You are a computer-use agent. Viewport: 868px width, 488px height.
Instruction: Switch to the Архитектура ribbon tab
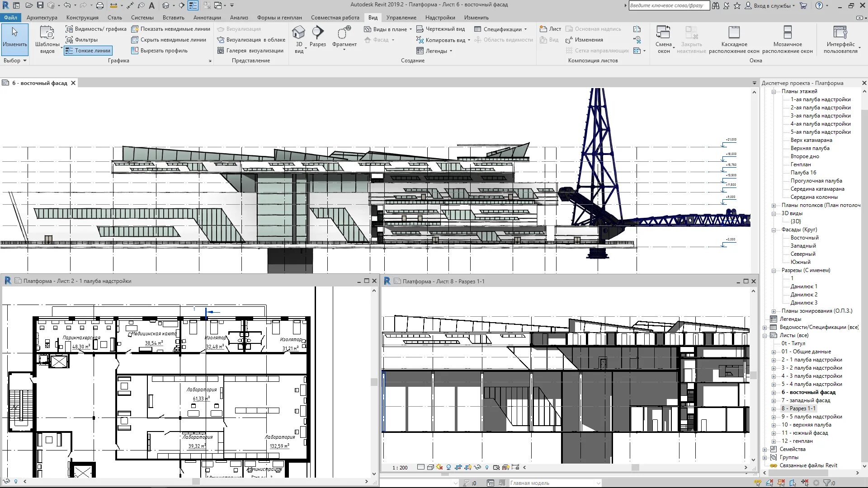(42, 18)
